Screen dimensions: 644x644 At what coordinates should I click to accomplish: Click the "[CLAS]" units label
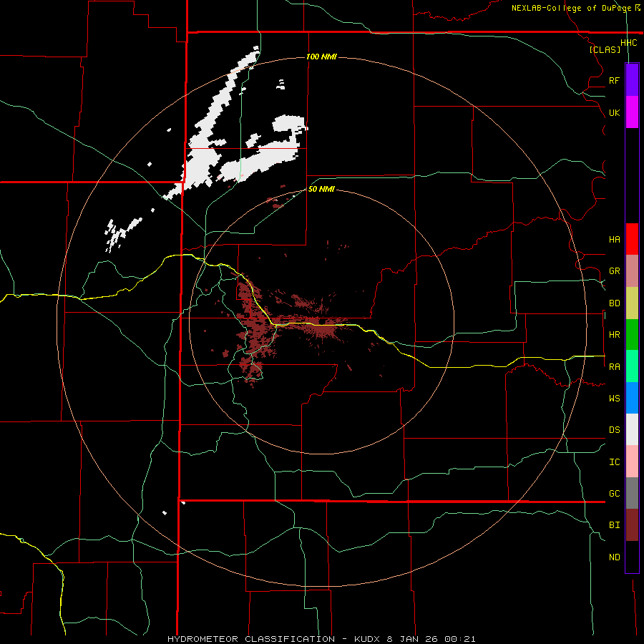605,49
